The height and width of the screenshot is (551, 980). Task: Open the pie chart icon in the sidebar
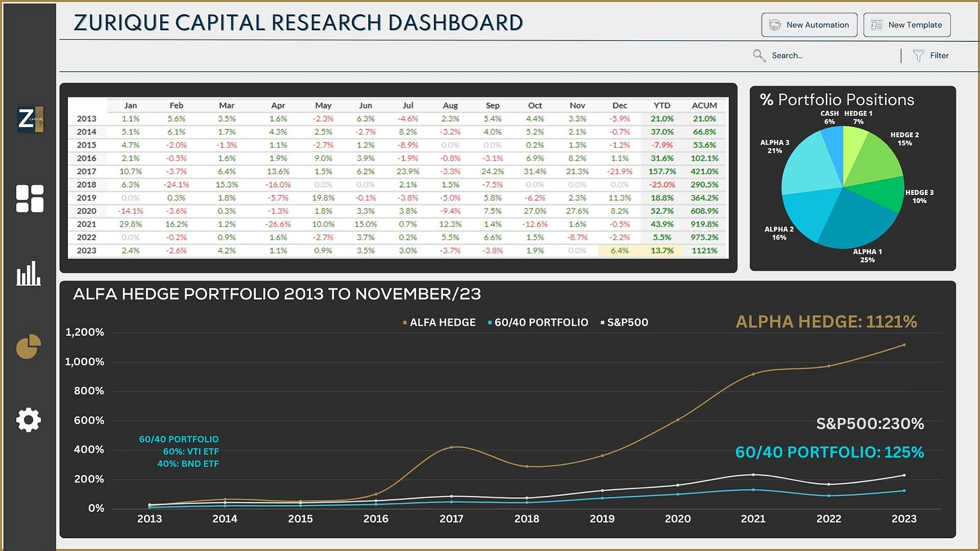tap(30, 347)
